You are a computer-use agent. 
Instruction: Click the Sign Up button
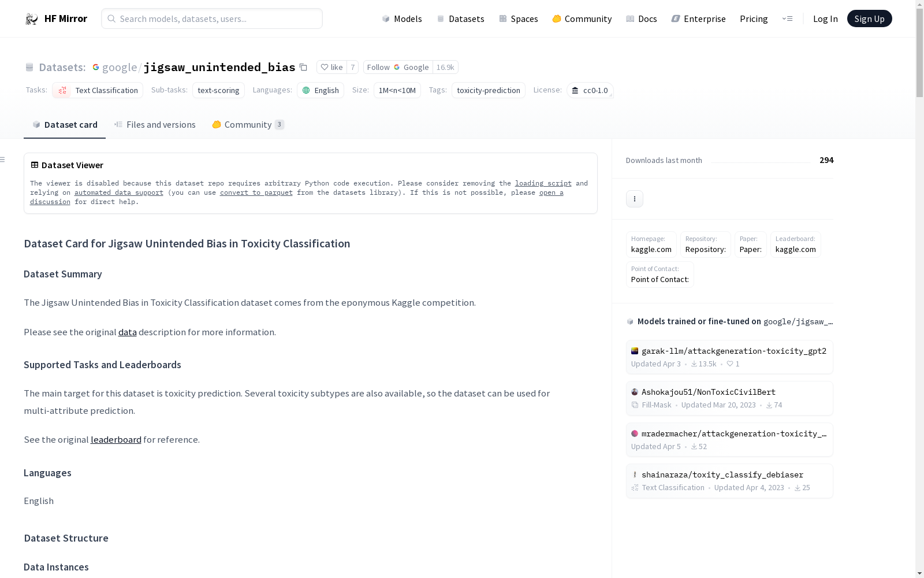pyautogui.click(x=869, y=18)
